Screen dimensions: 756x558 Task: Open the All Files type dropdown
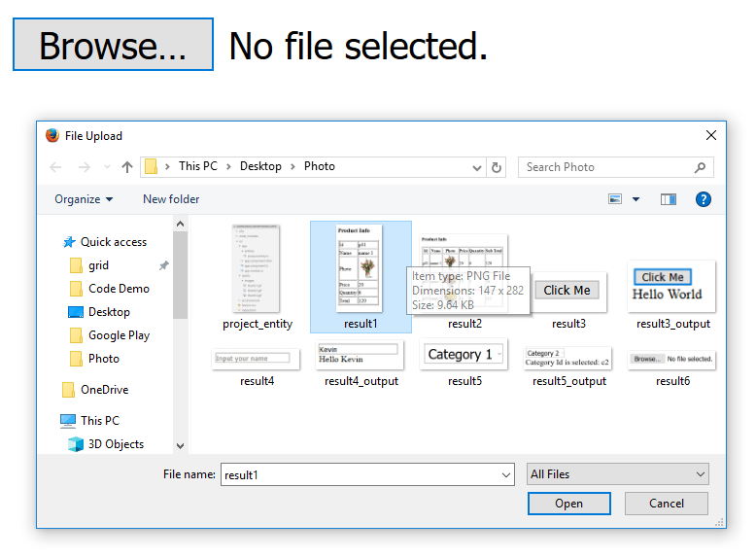[618, 474]
